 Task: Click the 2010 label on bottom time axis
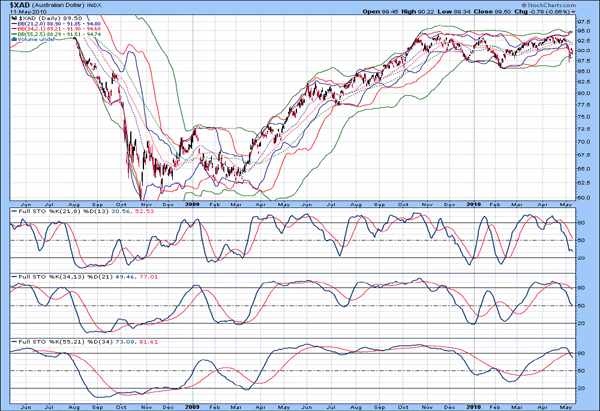[473, 402]
